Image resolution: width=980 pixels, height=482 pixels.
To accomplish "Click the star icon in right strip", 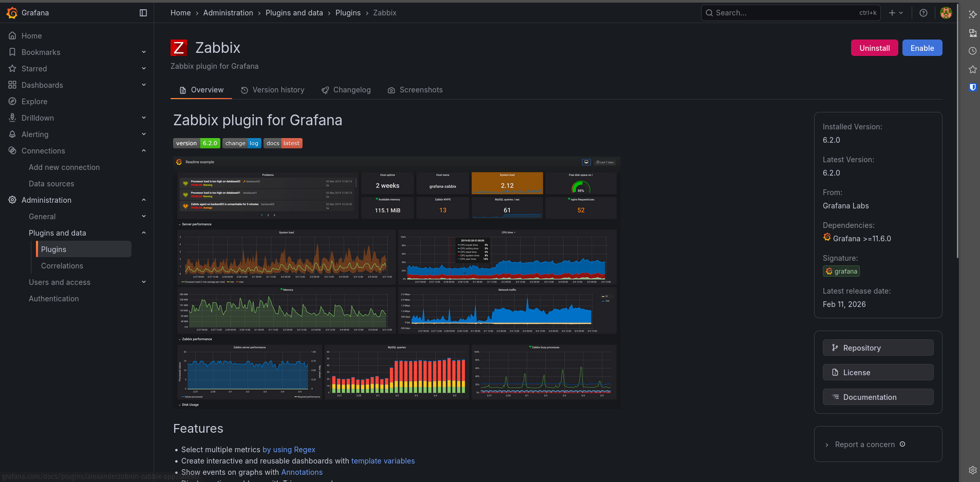I will 972,69.
